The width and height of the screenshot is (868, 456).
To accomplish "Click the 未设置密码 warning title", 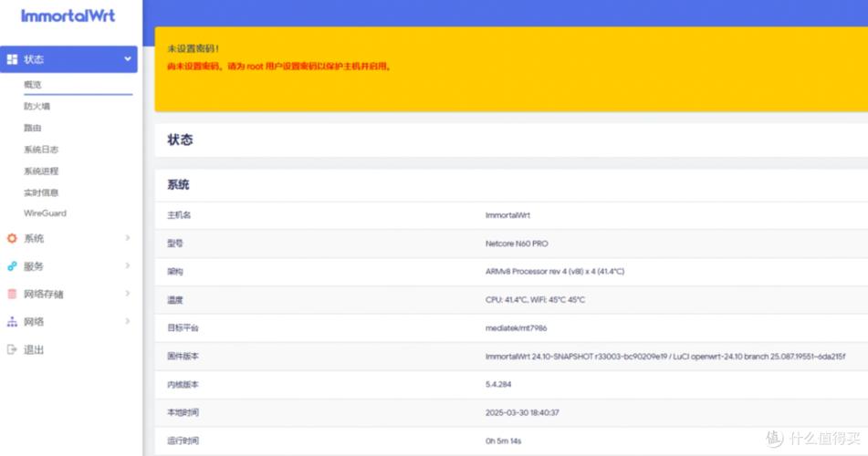I will click(x=193, y=48).
